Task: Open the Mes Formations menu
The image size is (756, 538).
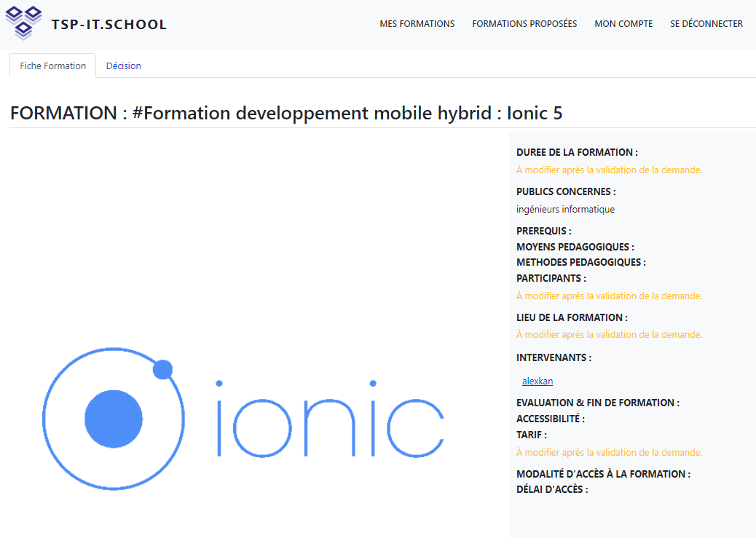Action: click(417, 23)
